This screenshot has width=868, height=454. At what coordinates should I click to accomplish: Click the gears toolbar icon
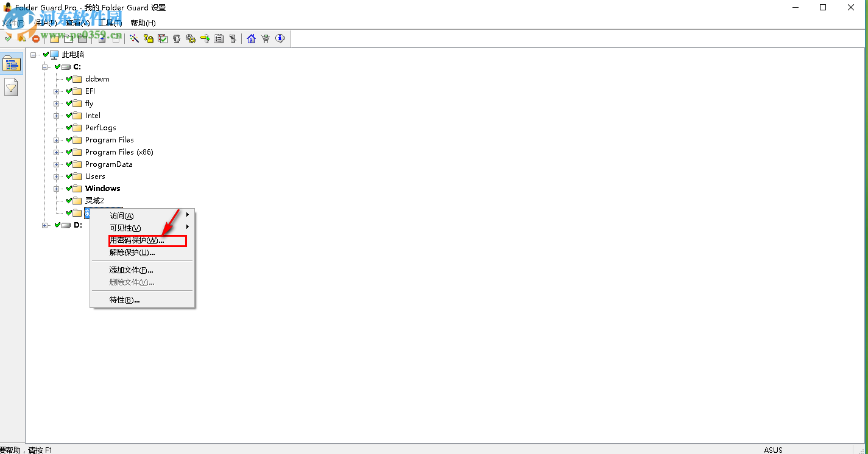[191, 39]
